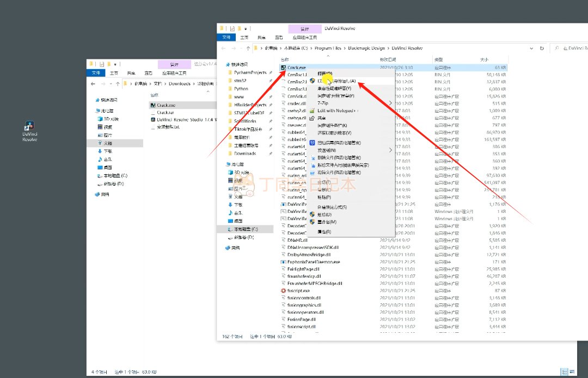Select the EuphonixPanelDaemon.exe file
588x378 pixels.
pos(313,262)
